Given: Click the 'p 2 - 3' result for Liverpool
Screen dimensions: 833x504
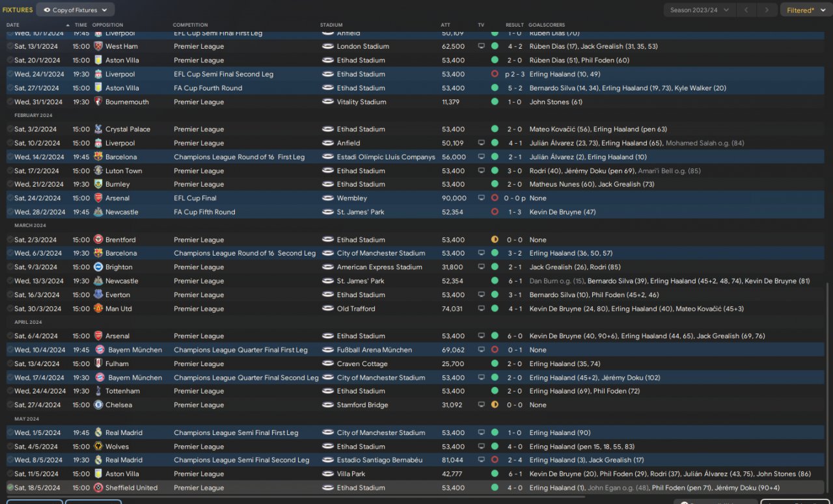Looking at the screenshot, I should (x=513, y=74).
